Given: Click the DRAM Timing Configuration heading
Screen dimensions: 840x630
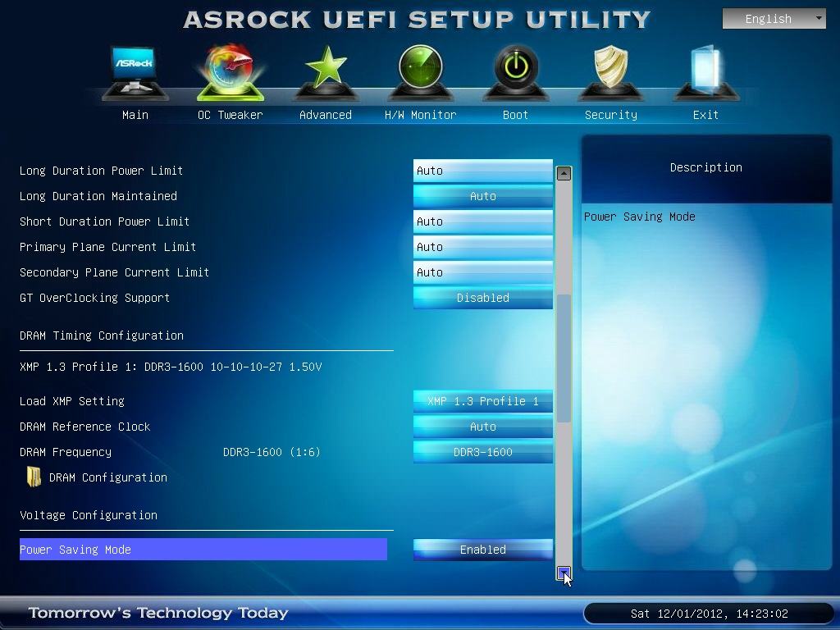Looking at the screenshot, I should pyautogui.click(x=102, y=336).
